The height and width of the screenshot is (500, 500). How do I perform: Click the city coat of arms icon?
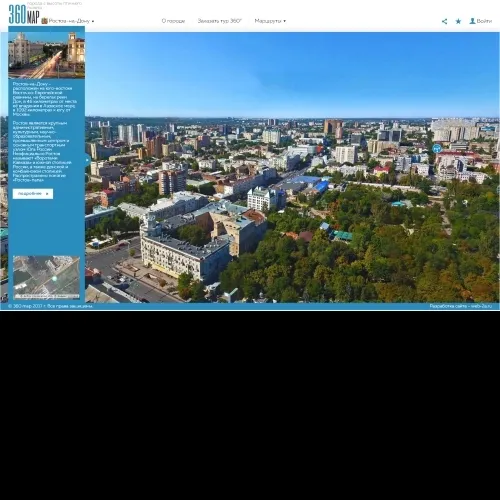click(x=44, y=21)
